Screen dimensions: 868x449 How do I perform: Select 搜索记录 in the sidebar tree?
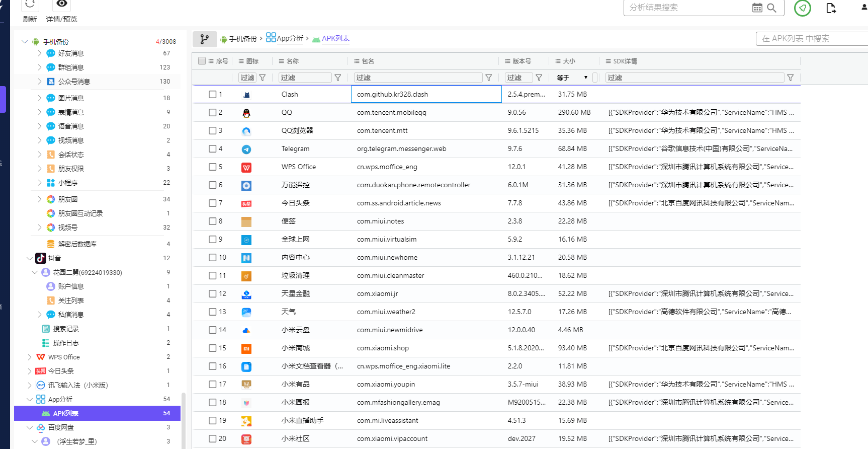coord(66,329)
